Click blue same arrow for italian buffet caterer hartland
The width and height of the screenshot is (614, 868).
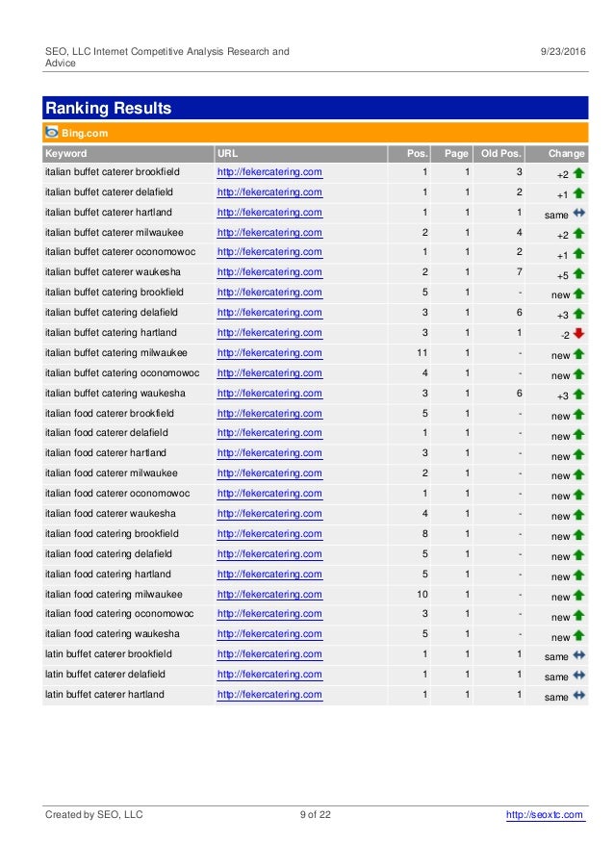(x=578, y=213)
